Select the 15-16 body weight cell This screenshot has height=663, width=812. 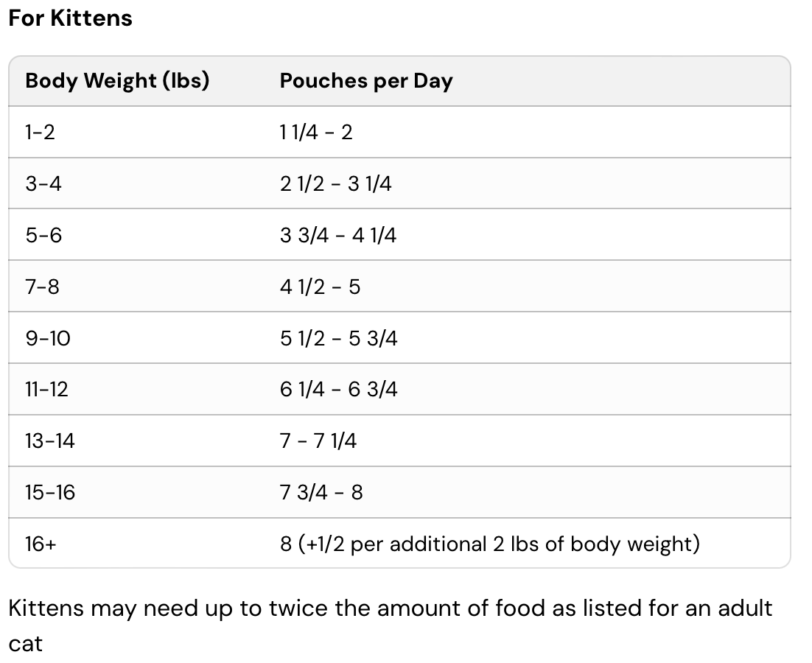(x=50, y=492)
